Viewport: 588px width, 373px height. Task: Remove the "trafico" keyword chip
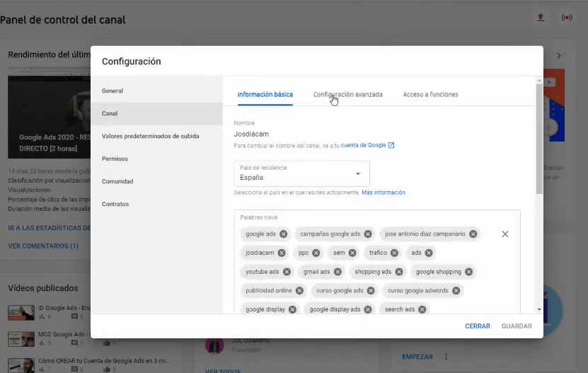click(x=394, y=253)
